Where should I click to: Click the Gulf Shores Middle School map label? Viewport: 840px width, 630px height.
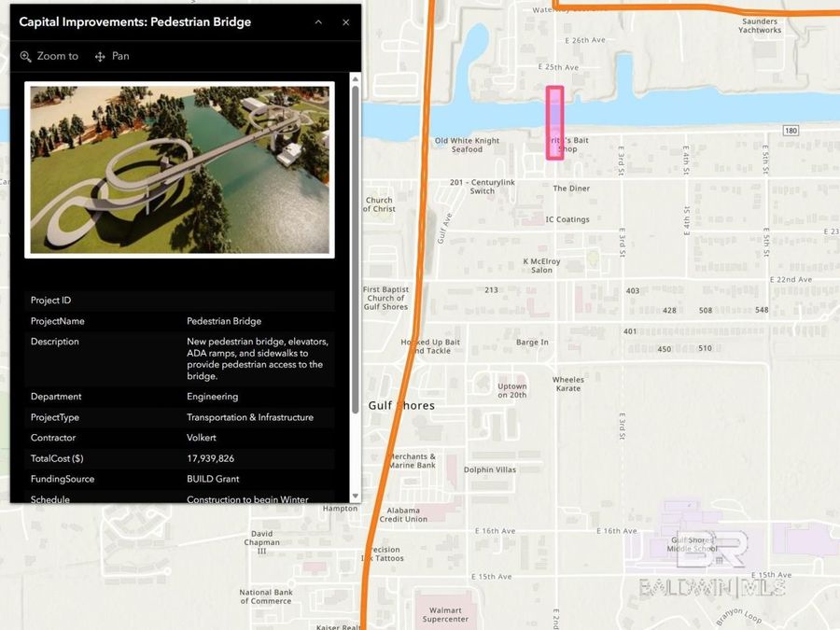(694, 544)
